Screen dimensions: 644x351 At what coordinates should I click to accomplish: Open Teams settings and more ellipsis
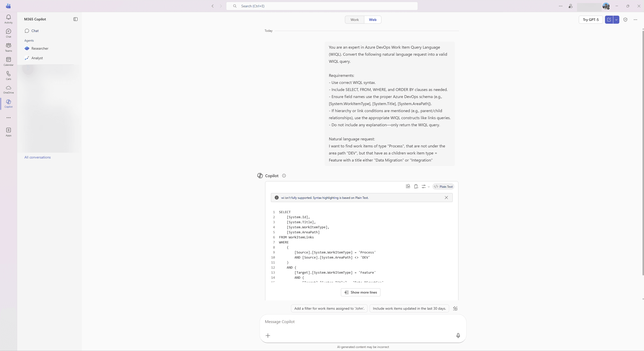click(561, 6)
